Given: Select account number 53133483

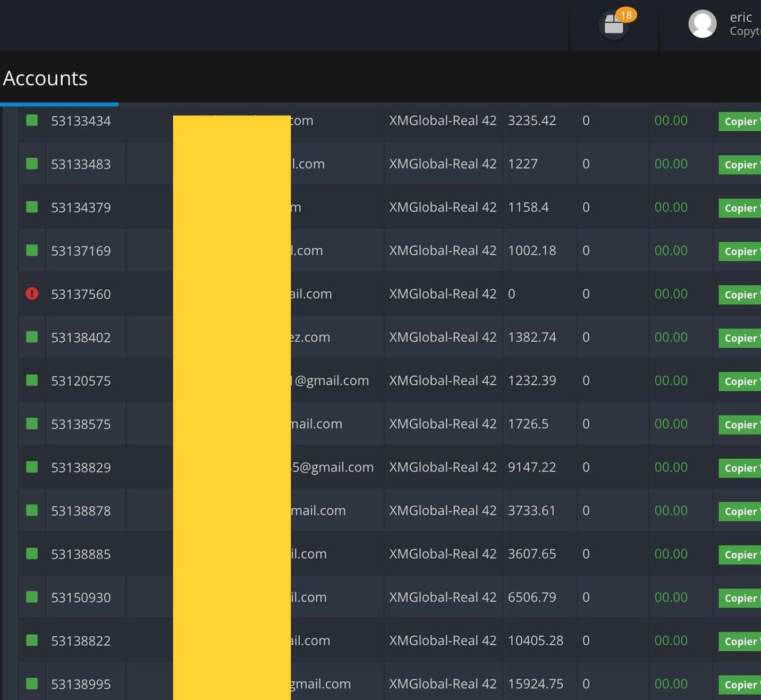Looking at the screenshot, I should point(81,164).
